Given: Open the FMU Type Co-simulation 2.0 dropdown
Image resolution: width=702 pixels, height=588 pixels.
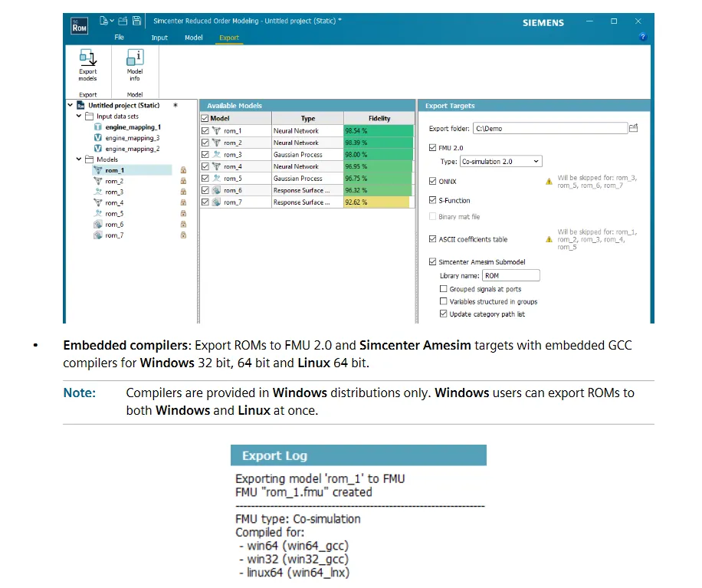Looking at the screenshot, I should tap(501, 161).
